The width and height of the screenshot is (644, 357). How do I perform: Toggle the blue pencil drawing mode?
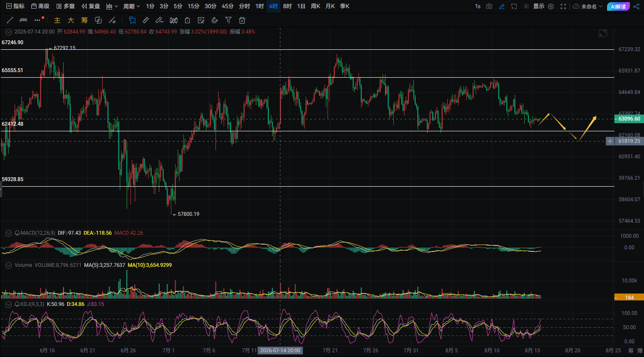502,6
